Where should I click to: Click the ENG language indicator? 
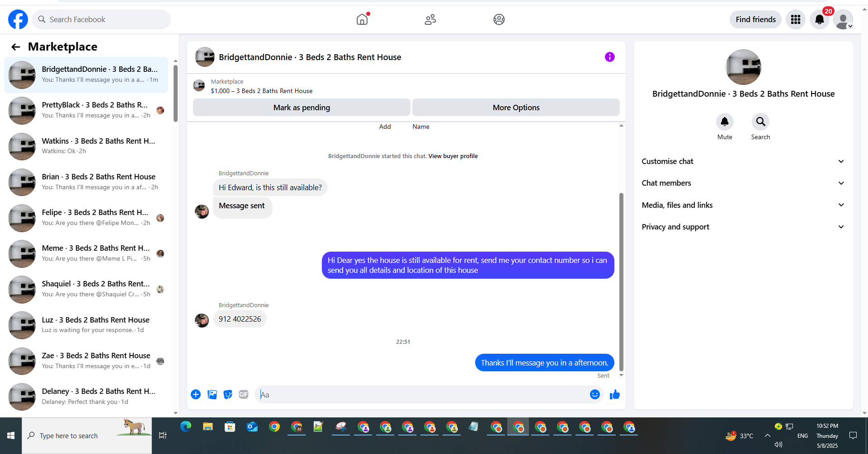click(x=802, y=436)
